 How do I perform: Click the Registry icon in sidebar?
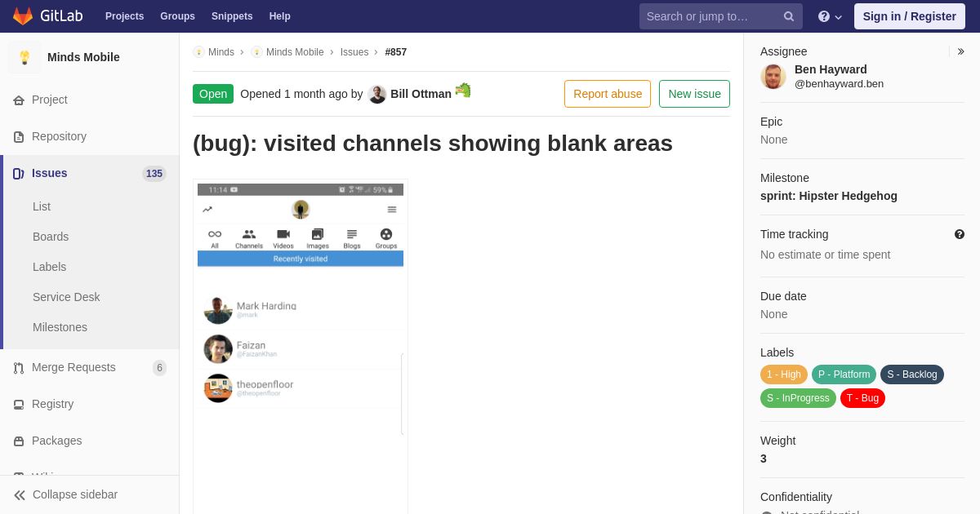(x=19, y=404)
